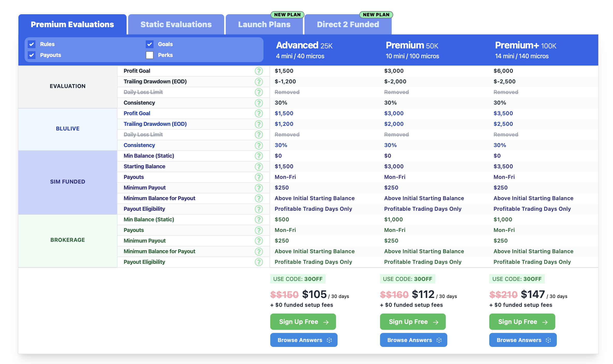Click the Payouts help icon in BROKERAGE section
Image resolution: width=613 pixels, height=364 pixels.
(259, 230)
